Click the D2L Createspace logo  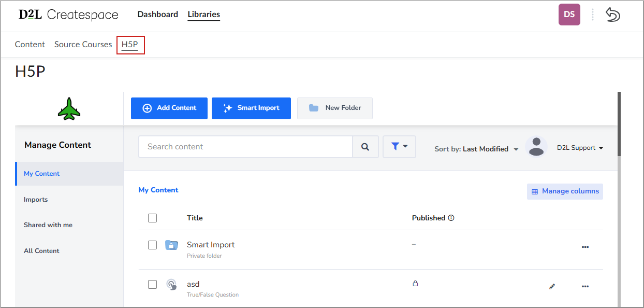(68, 15)
